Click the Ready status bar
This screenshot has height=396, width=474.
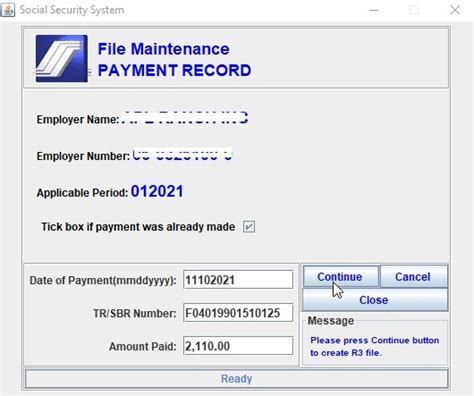(237, 379)
